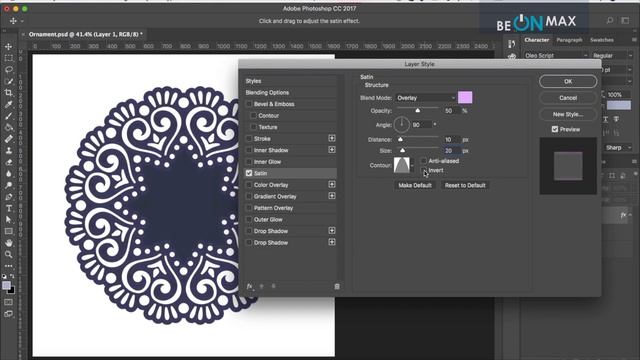The height and width of the screenshot is (360, 640).
Task: Tick the Anti-aliased checkbox
Action: (424, 161)
